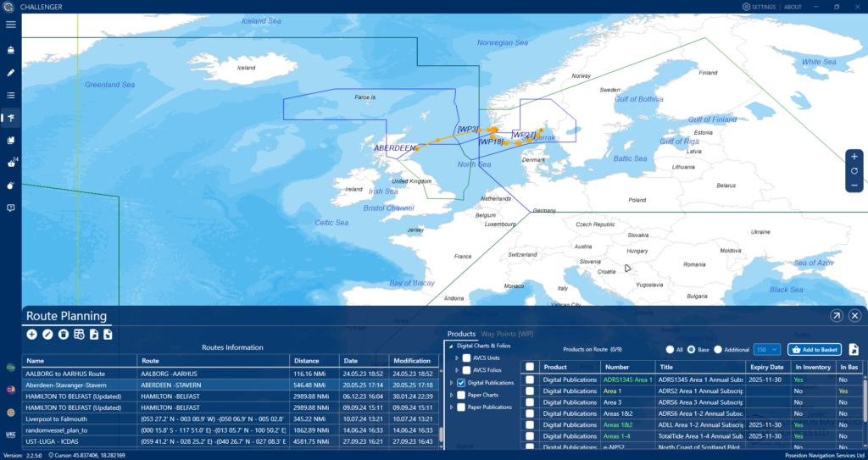Open the help chat icon in the sidebar
The height and width of the screenshot is (460, 868).
click(x=10, y=208)
